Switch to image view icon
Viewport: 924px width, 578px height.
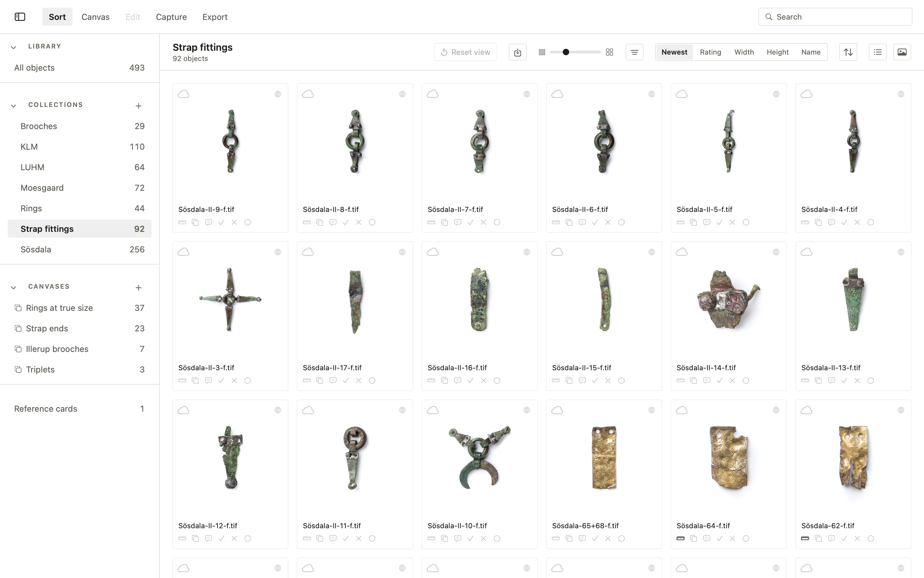902,52
